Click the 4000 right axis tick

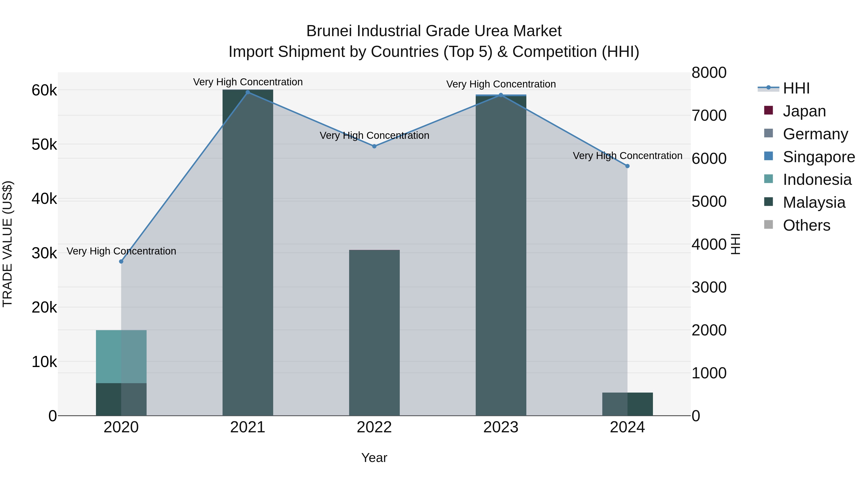pos(709,245)
